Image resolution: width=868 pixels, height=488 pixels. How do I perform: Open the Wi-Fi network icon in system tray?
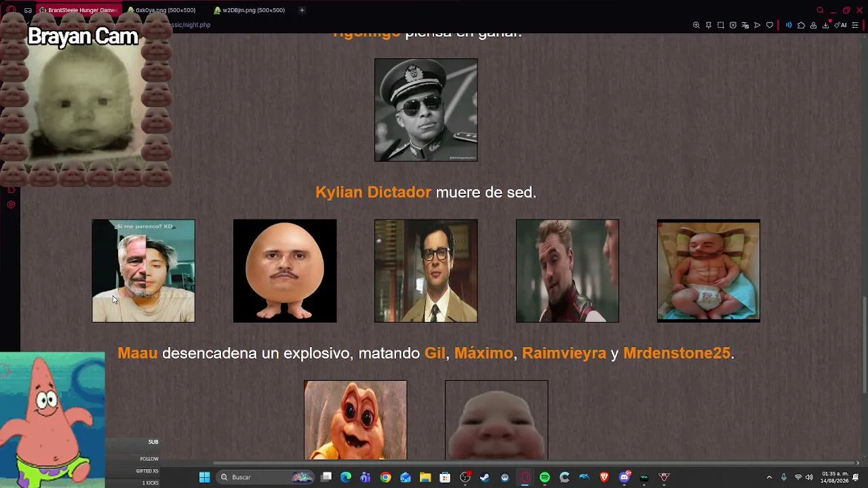click(x=798, y=477)
